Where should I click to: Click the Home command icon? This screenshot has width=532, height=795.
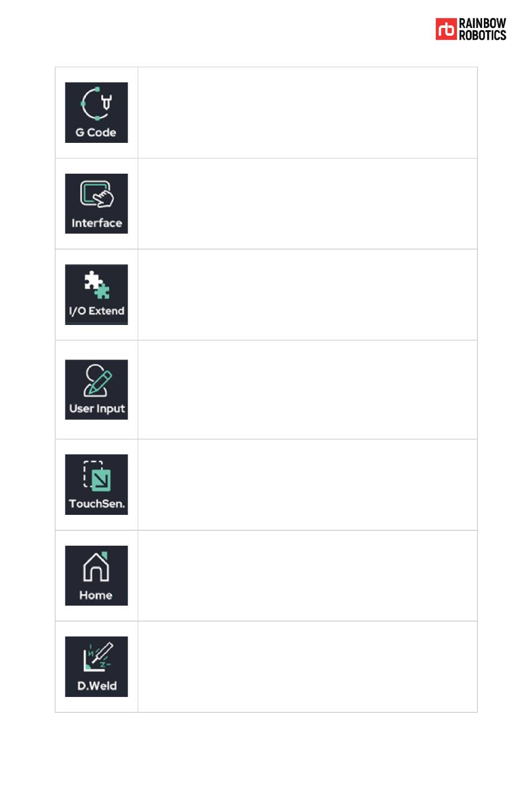click(96, 575)
